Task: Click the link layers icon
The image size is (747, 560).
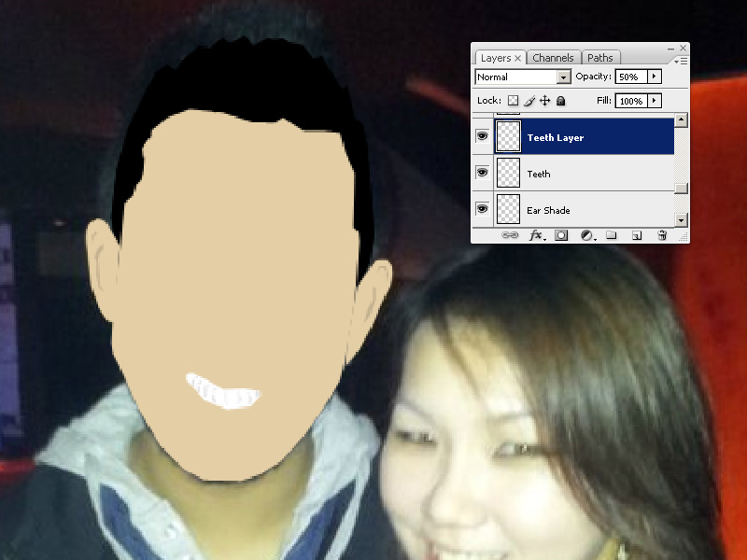Action: click(x=510, y=235)
